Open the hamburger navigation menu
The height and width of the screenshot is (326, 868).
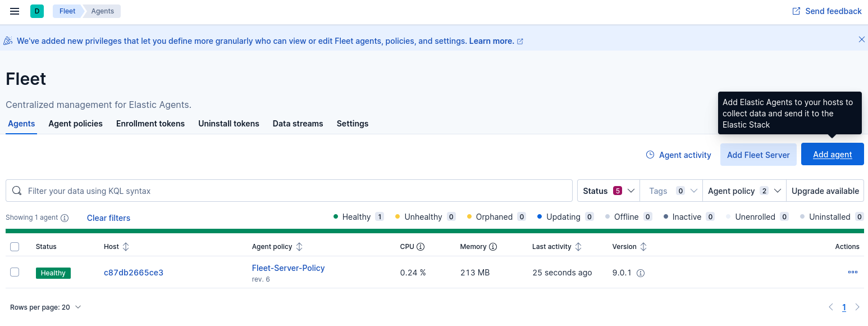click(x=15, y=11)
